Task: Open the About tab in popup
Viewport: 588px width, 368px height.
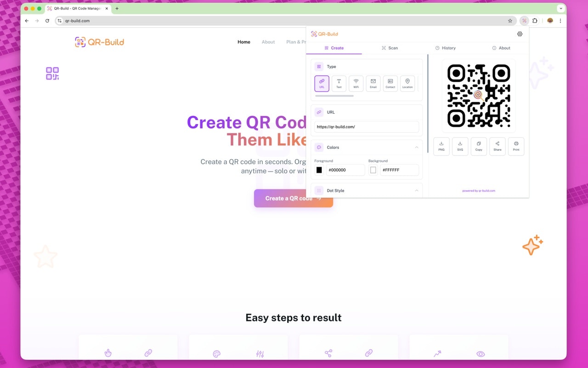Action: (501, 48)
